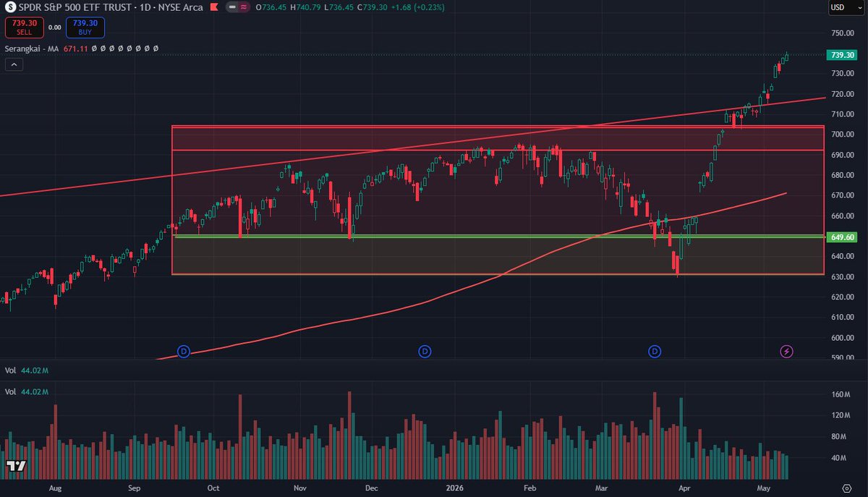
Task: Open the USD currency dropdown
Action: pyautogui.click(x=846, y=8)
